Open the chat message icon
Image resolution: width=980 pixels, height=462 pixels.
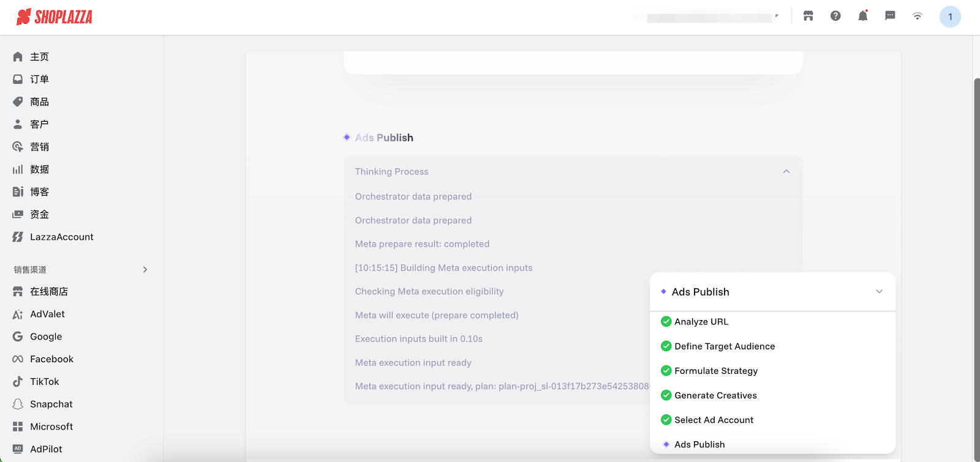click(890, 17)
